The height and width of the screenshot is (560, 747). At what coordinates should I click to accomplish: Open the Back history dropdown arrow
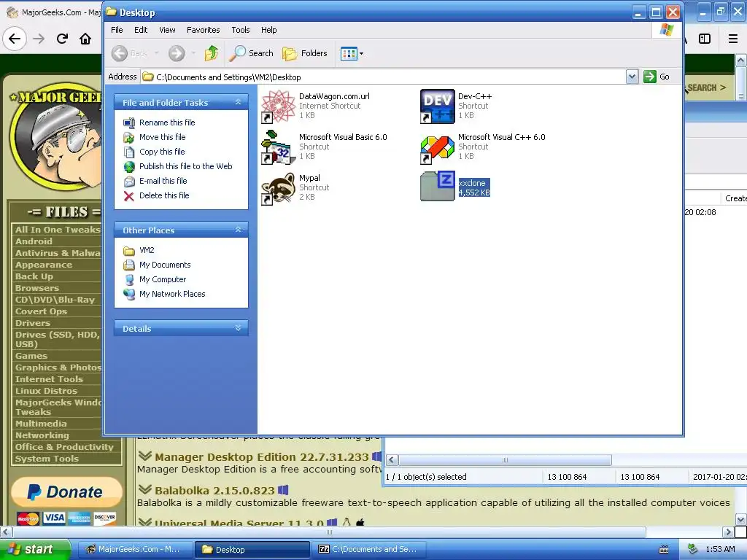point(156,53)
